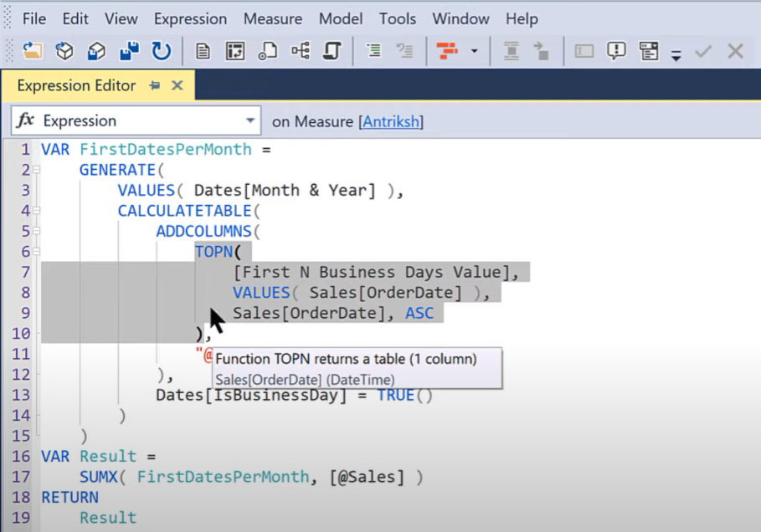Click the cube connect-to-database icon
The height and width of the screenshot is (532, 761).
(x=64, y=51)
